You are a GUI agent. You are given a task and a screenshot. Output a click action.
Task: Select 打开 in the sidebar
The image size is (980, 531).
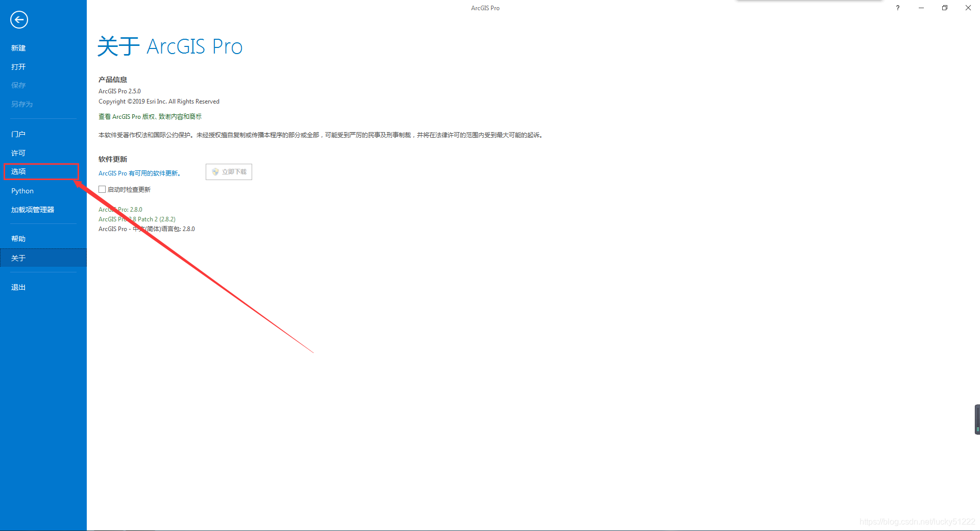18,67
